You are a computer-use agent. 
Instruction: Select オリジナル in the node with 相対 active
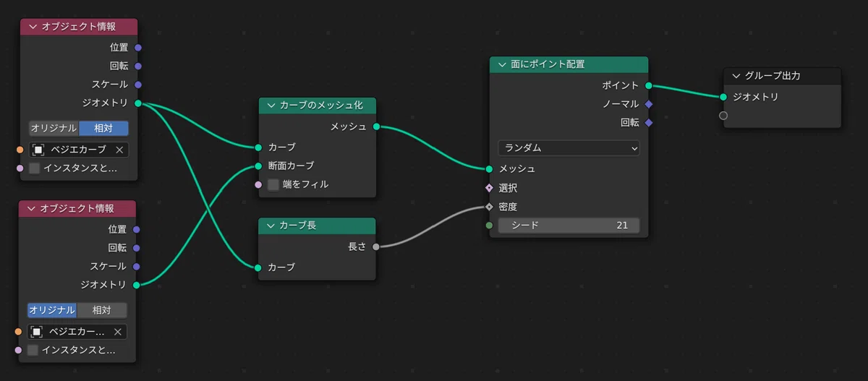54,128
